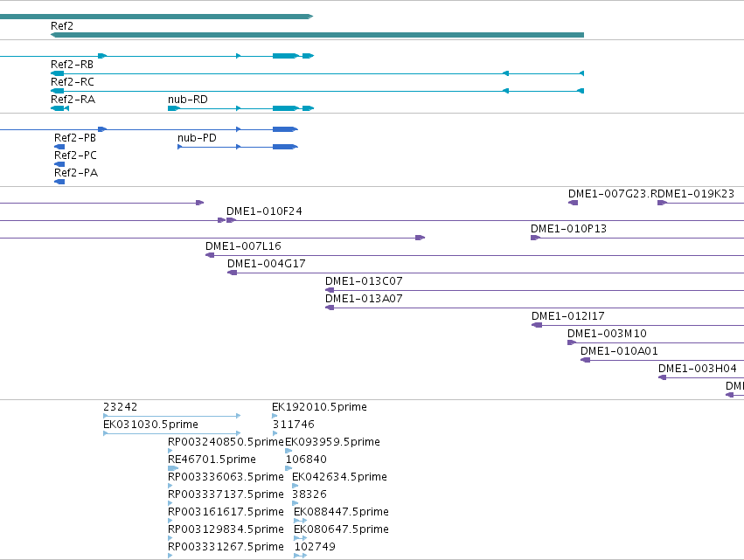Click the DME1-007L16 purple arrow end
744x560 pixels.
[210, 256]
